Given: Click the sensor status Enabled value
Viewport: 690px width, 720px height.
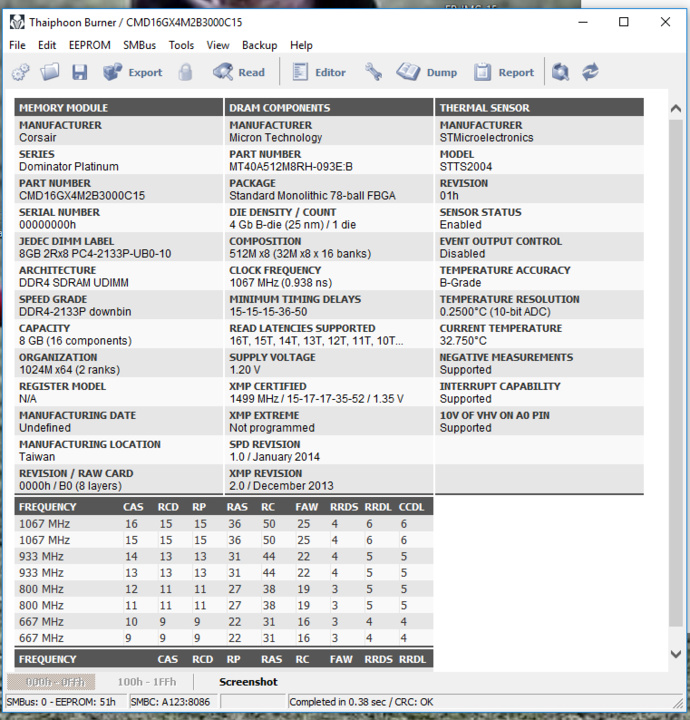Looking at the screenshot, I should (460, 225).
